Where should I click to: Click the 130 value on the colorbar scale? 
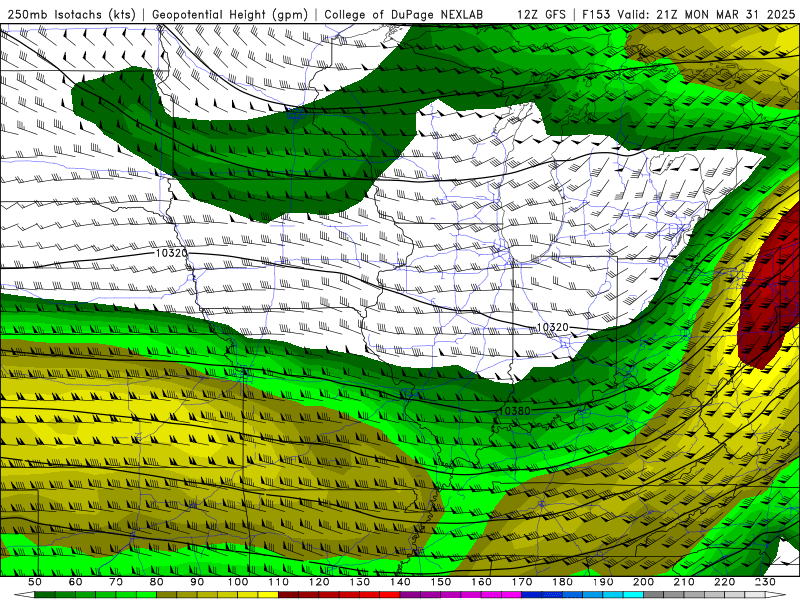tap(360, 582)
